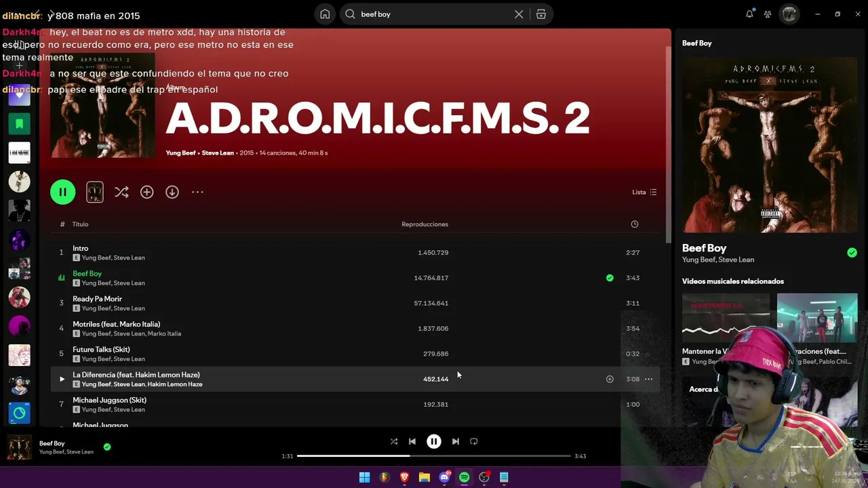Open Beef Boy title in right panel
Viewport: 868px width, 488px height.
pyautogui.click(x=704, y=248)
